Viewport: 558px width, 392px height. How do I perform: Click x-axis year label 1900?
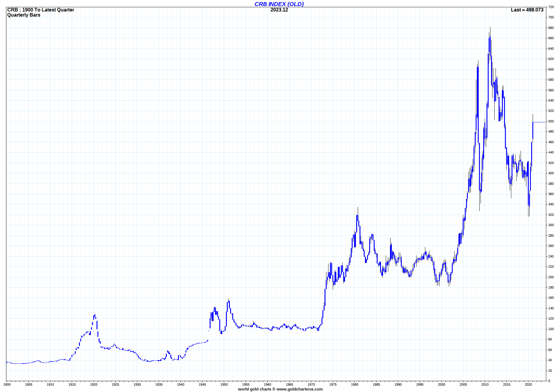[7, 384]
